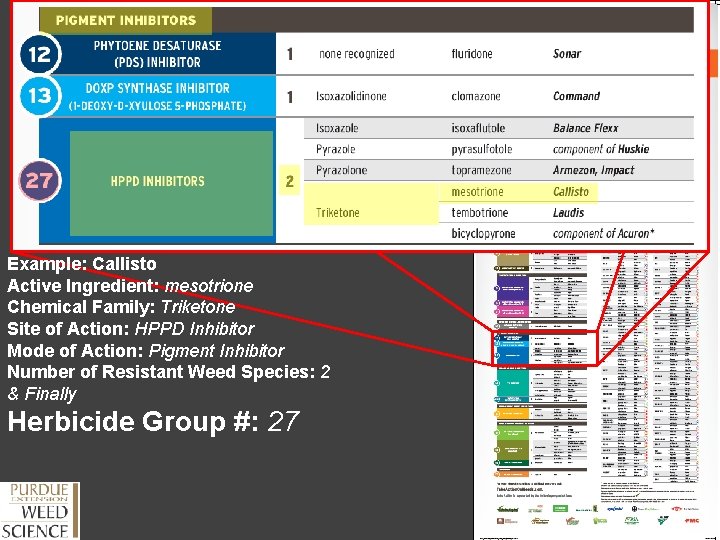
Task: Click the 'Site of Action: HPPD Inhibitor' line
Action: [x=131, y=329]
